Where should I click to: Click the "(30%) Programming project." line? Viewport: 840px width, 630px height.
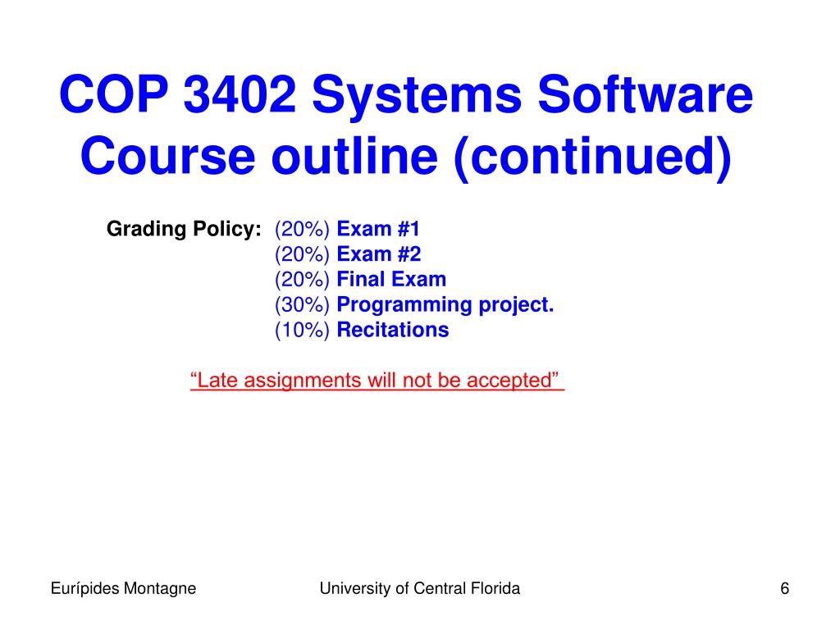coord(414,305)
